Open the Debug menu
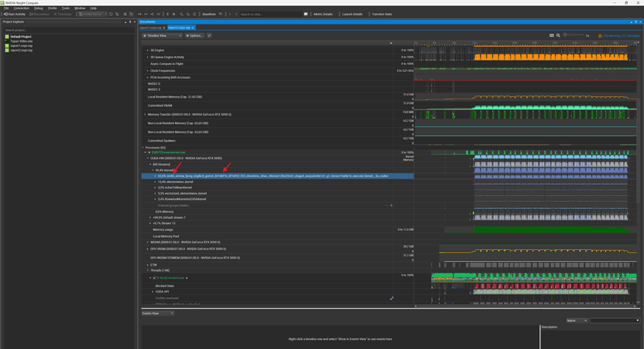Screen dimensions: 644x349 38,8
